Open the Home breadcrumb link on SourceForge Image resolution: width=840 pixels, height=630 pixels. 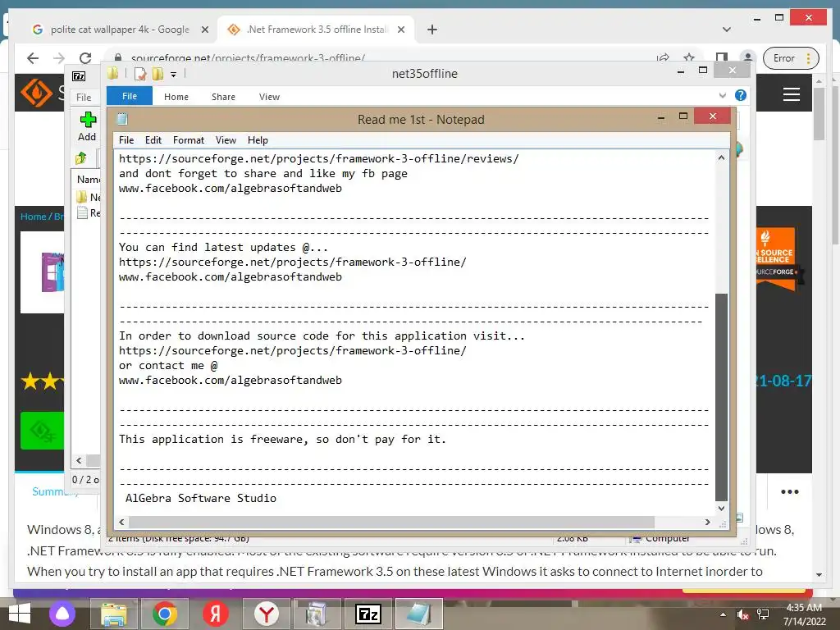click(33, 217)
